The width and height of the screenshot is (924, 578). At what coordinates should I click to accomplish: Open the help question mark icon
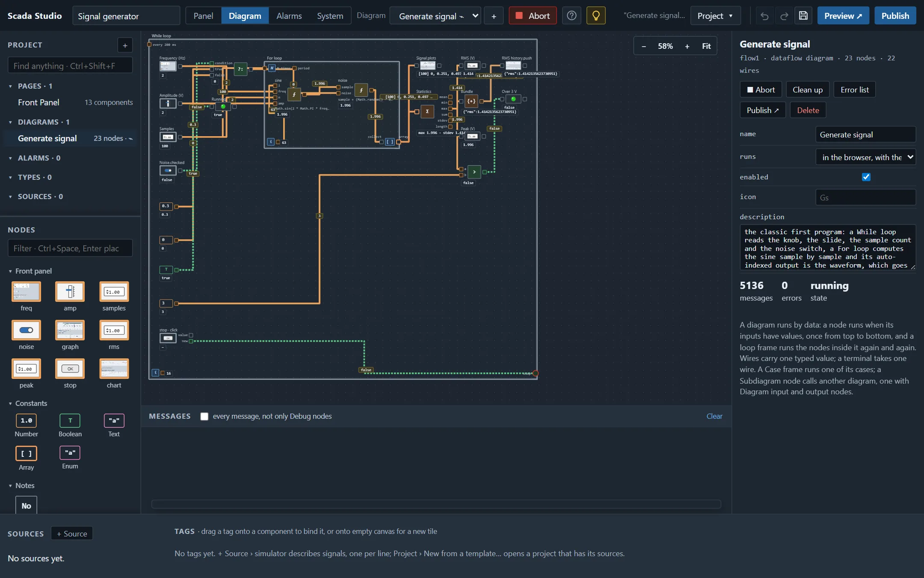click(x=572, y=16)
